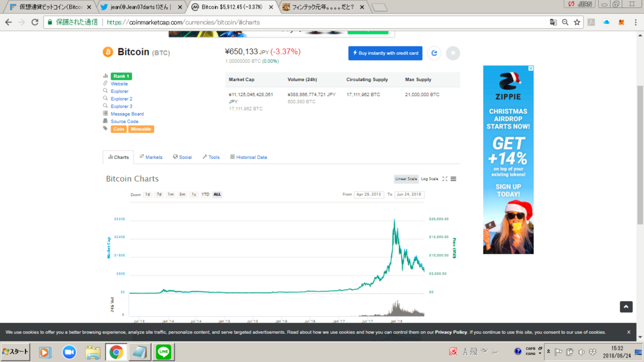Reload the page with refresh icon
Screen dimensions: 644x362
pyautogui.click(x=35, y=22)
